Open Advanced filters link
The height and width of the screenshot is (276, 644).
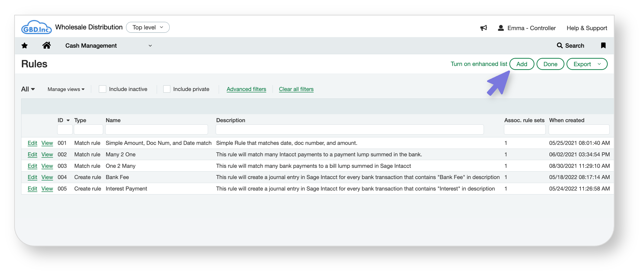point(246,89)
